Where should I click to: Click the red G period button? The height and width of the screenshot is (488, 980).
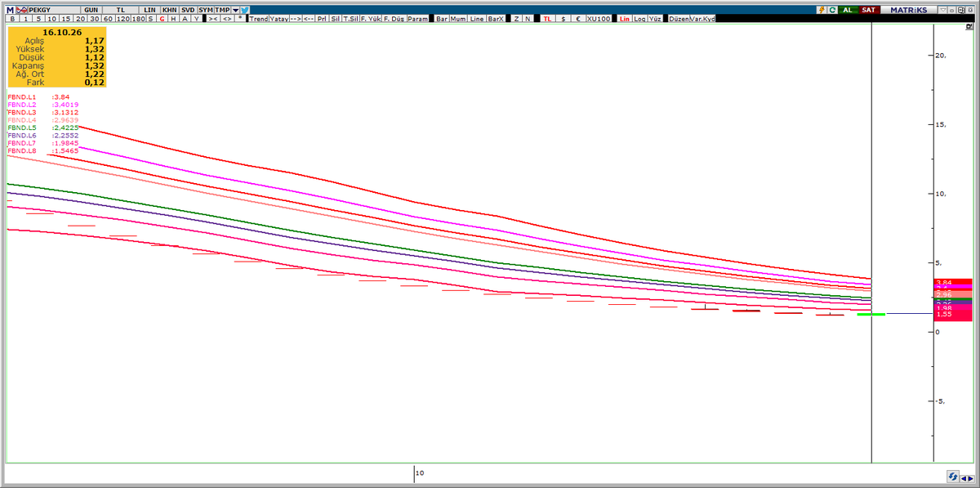(x=162, y=18)
